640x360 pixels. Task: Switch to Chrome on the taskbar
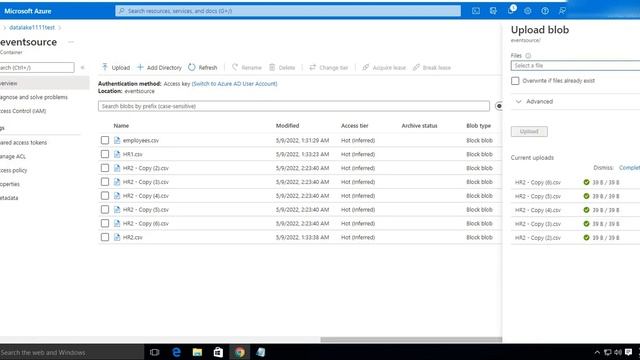240,352
